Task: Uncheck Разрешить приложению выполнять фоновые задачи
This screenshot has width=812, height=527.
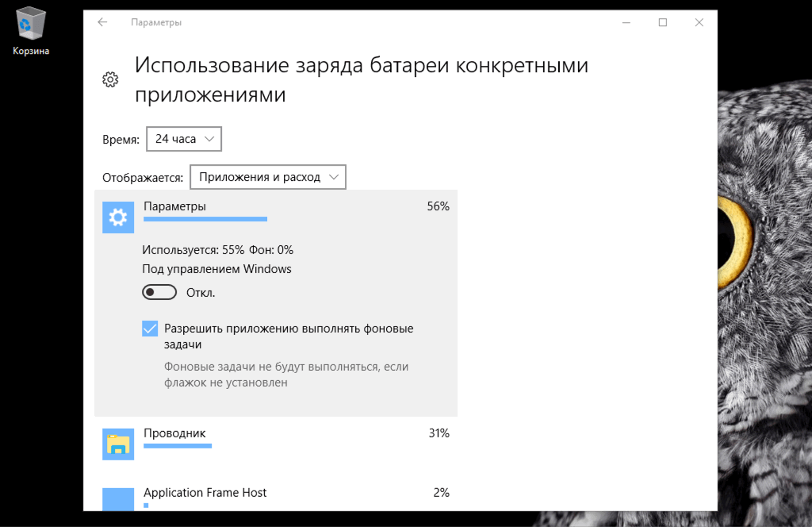Action: coord(150,329)
